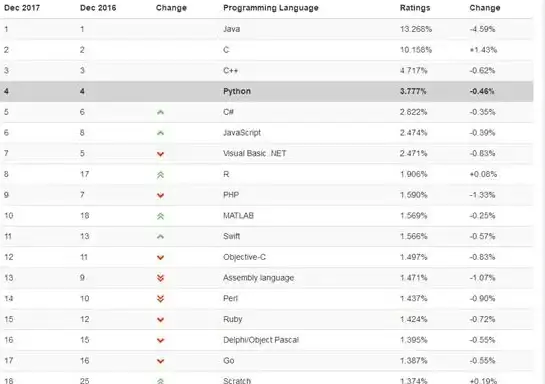Click the Java language name
Image resolution: width=545 pixels, height=384 pixels.
point(231,29)
